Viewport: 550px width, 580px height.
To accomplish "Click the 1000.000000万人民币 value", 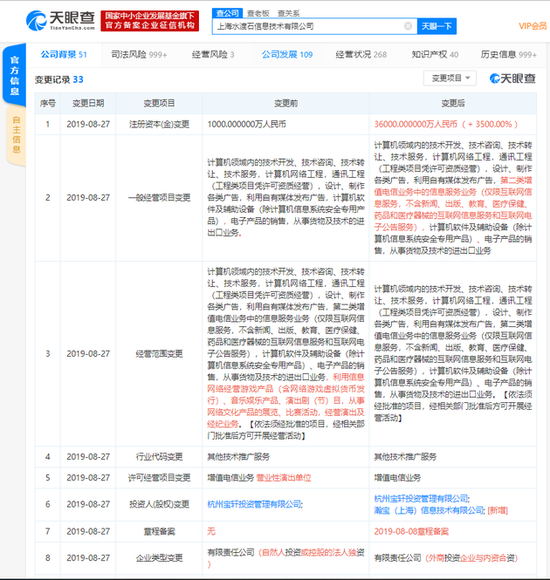I will (x=247, y=124).
